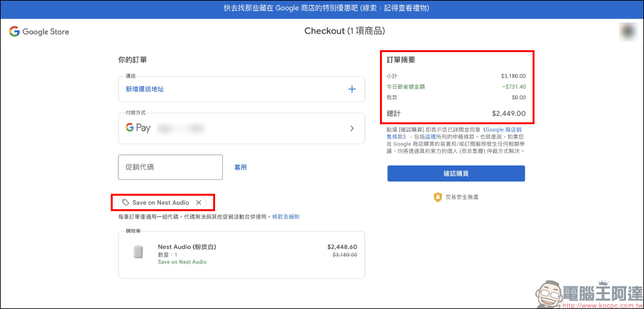Click 小計 $3,180.00 amount
This screenshot has height=309, width=644.
click(513, 77)
